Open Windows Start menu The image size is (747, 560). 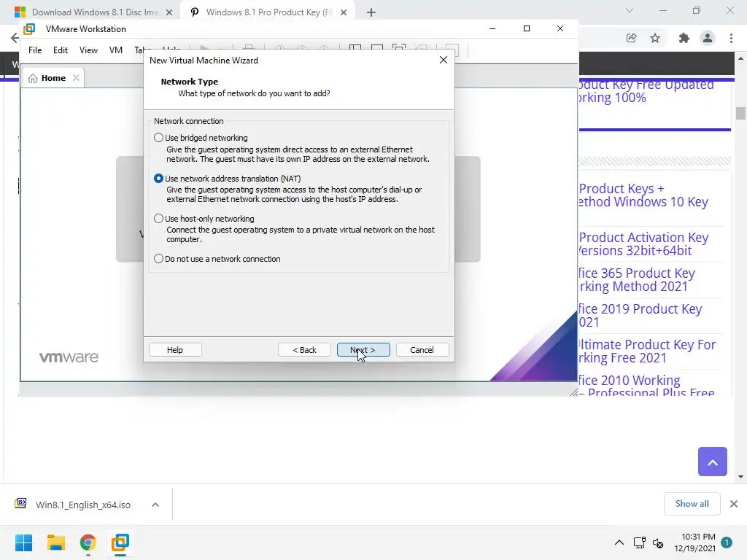(24, 542)
